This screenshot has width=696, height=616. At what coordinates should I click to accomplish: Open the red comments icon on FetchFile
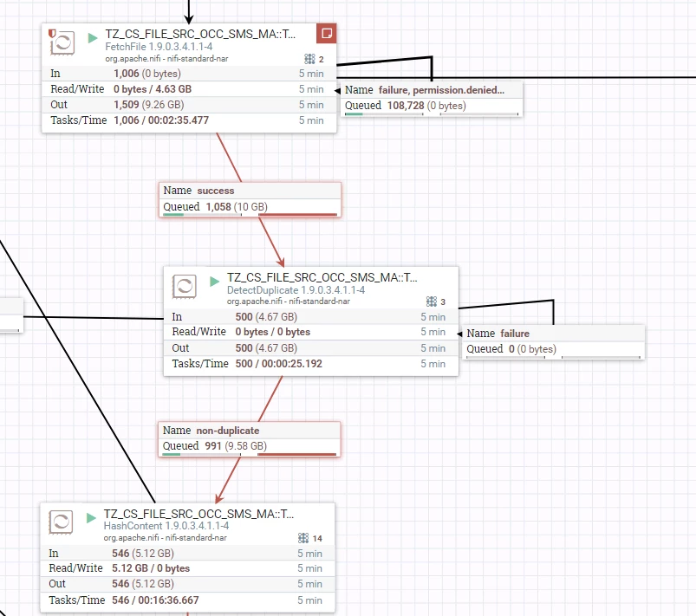[x=327, y=33]
